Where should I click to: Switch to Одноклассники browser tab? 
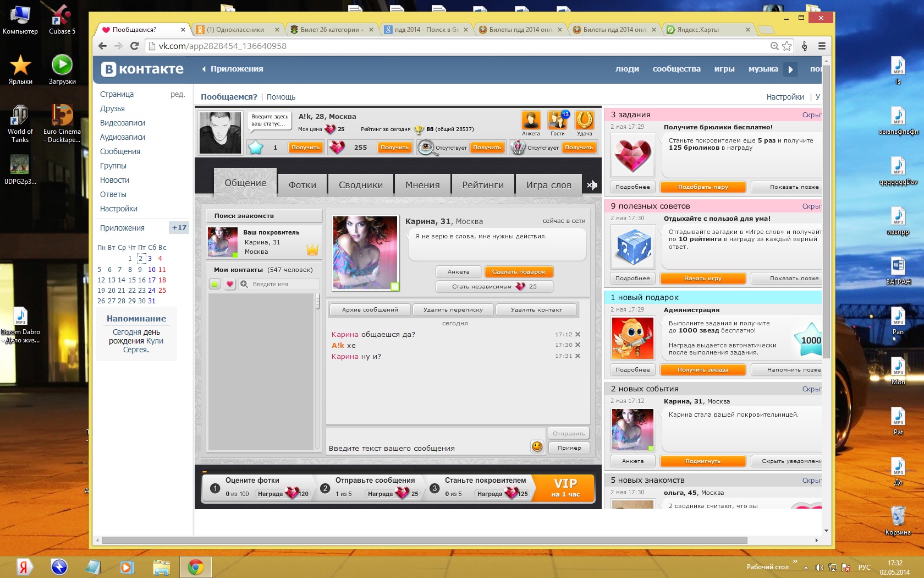[x=238, y=30]
